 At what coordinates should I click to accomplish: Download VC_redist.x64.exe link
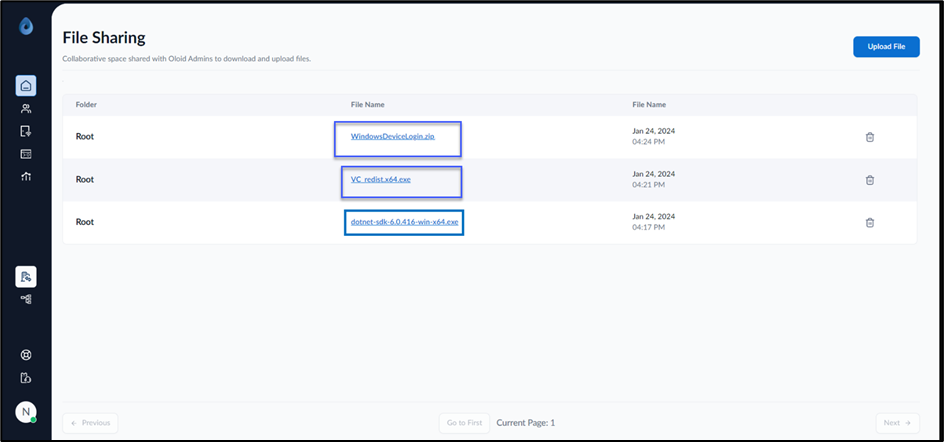pyautogui.click(x=380, y=179)
